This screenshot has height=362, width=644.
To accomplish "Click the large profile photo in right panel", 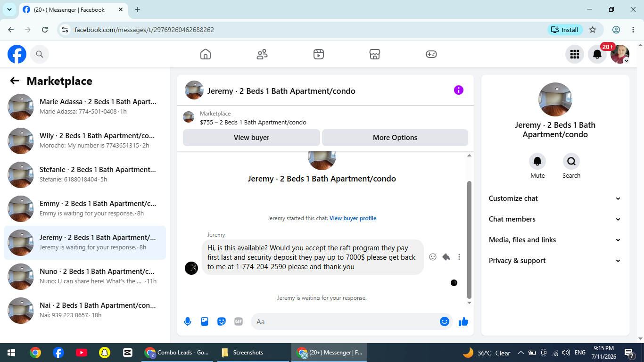I will (x=555, y=99).
